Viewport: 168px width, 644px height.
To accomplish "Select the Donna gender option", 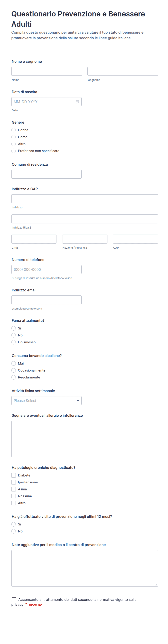I will [x=14, y=130].
